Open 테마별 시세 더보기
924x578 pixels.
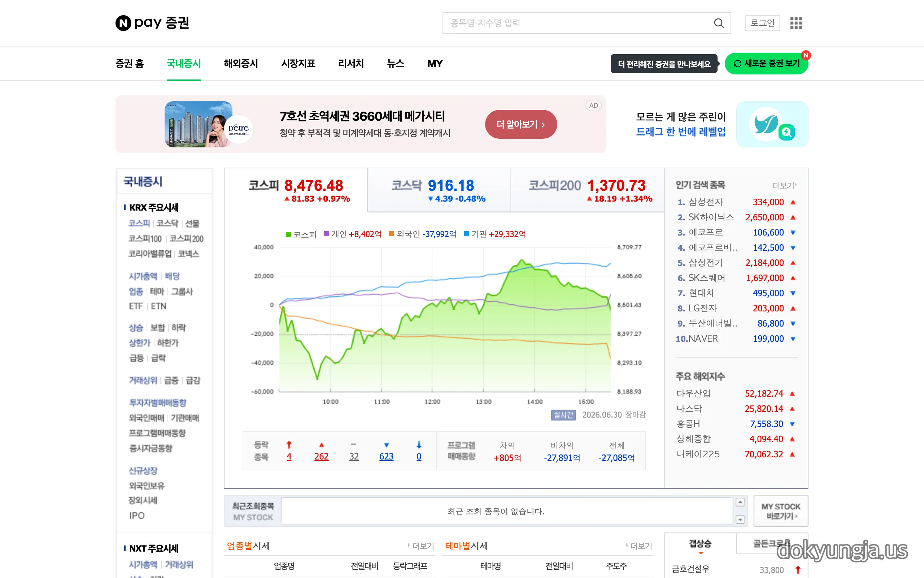click(x=639, y=546)
